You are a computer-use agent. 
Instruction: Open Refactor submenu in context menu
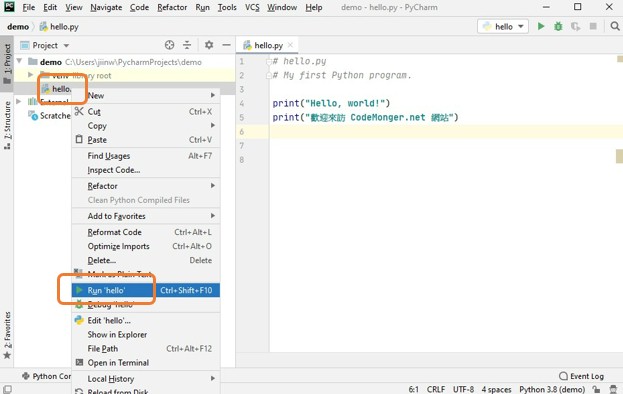146,186
